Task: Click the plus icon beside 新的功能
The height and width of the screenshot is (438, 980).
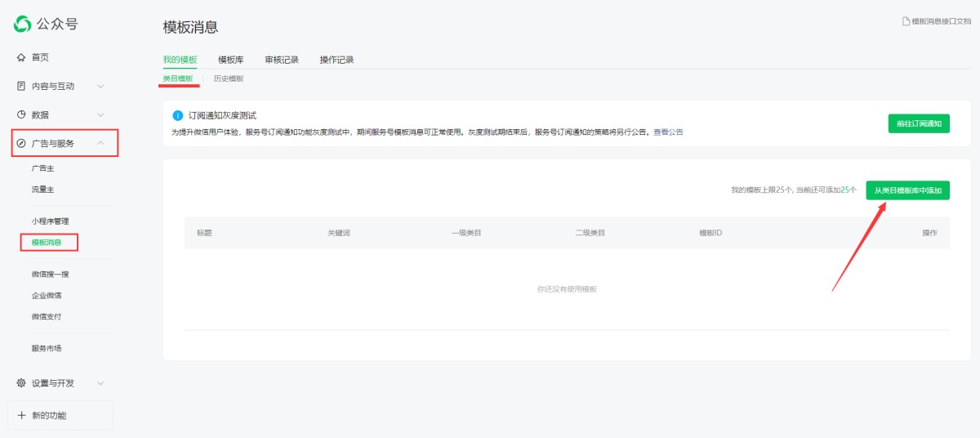Action: [x=22, y=415]
